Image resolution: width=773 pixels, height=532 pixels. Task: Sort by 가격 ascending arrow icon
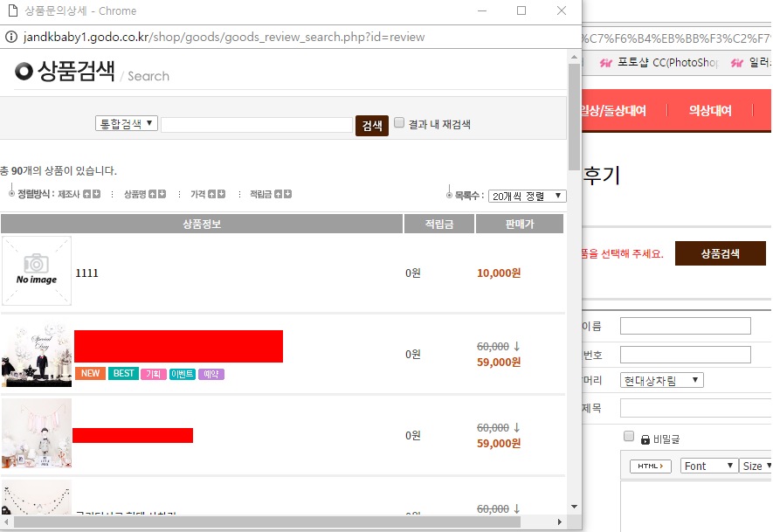pos(212,194)
